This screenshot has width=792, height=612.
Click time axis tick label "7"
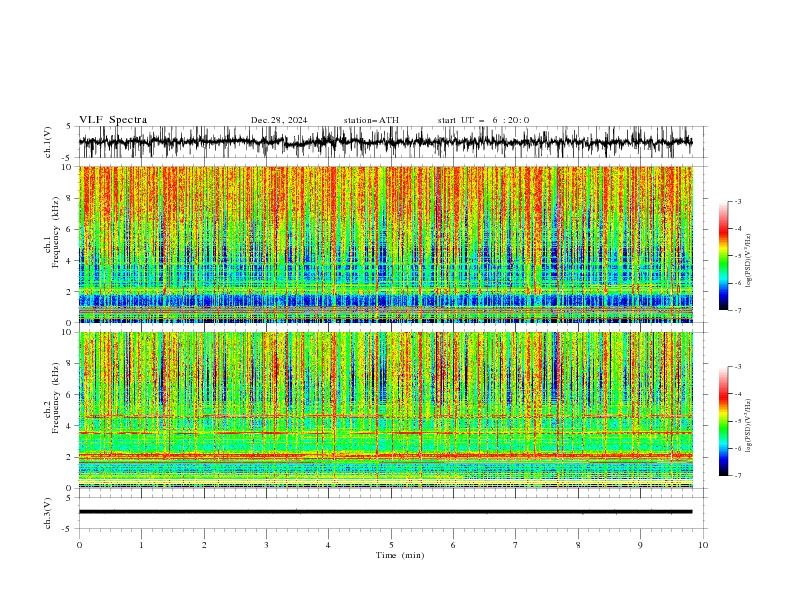tap(516, 545)
